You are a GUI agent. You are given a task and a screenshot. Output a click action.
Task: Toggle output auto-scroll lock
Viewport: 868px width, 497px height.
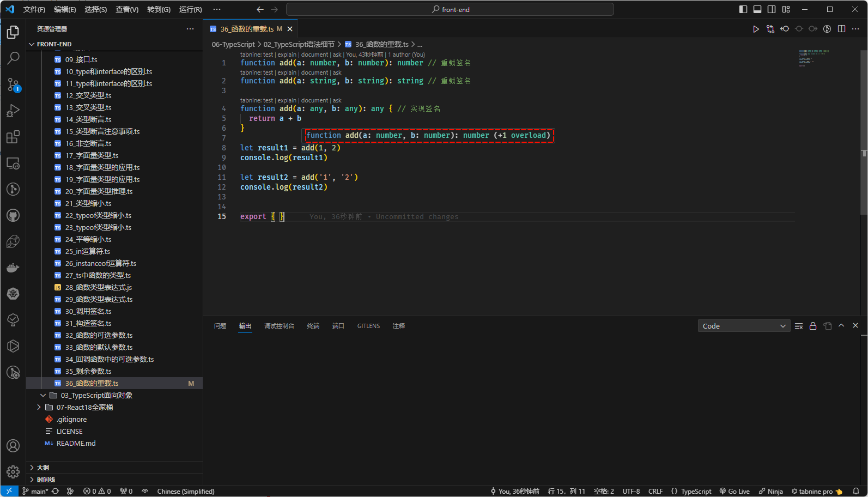pos(813,326)
